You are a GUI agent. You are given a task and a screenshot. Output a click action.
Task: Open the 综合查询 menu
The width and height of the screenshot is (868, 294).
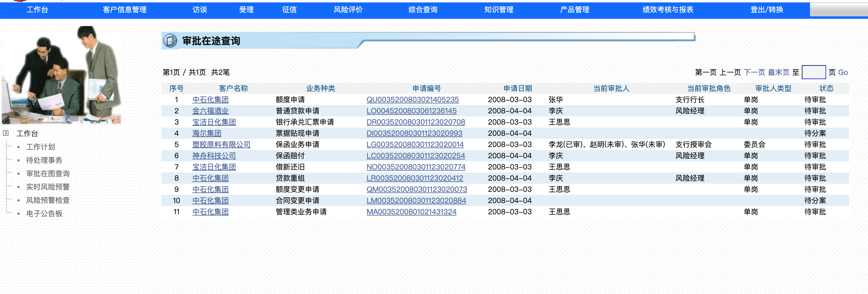tap(423, 10)
